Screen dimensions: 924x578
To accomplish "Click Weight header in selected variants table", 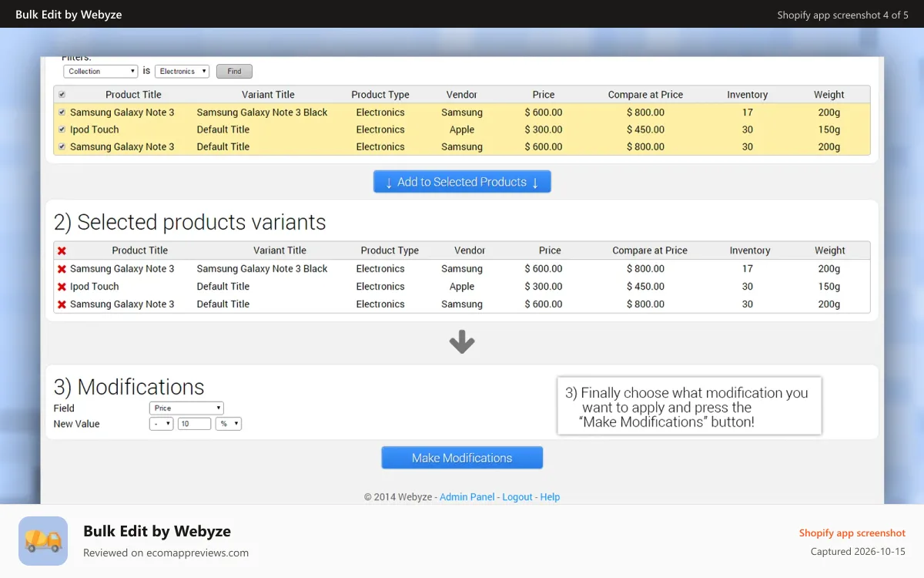I will [830, 250].
